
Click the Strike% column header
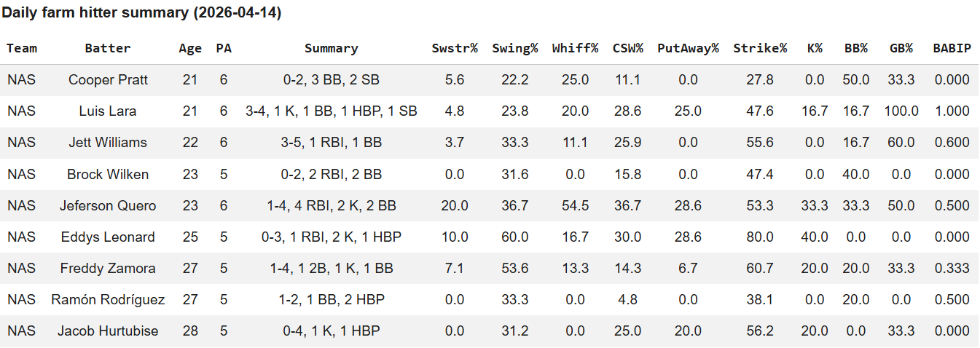click(x=760, y=49)
